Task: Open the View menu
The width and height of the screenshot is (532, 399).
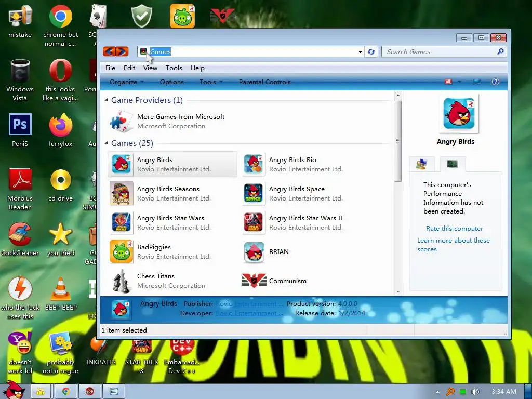Action: point(150,68)
